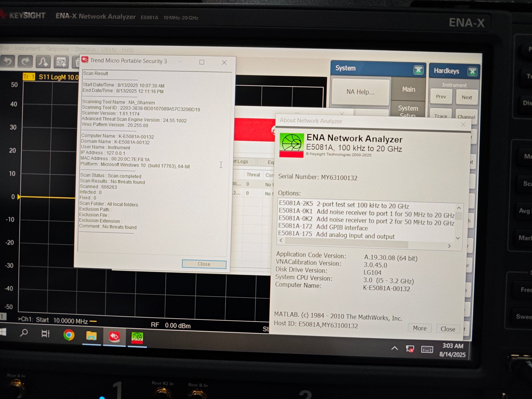Open File Explorer from the taskbar
Image resolution: width=532 pixels, height=399 pixels.
click(91, 336)
